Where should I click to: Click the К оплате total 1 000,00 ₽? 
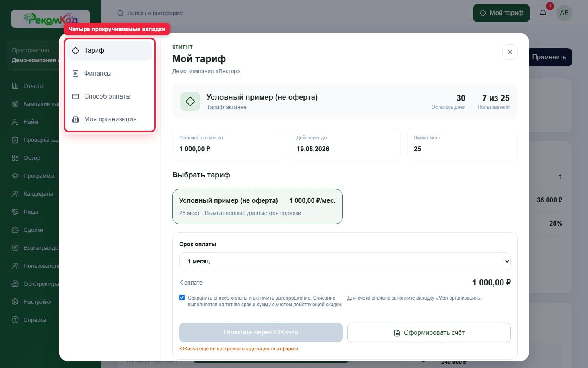pyautogui.click(x=492, y=283)
